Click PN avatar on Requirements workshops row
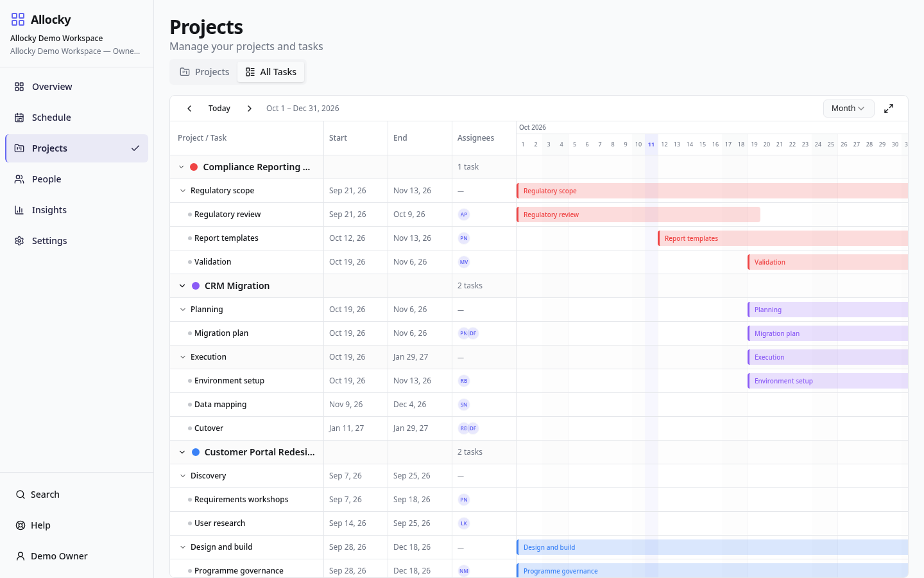924x578 pixels. (x=464, y=500)
